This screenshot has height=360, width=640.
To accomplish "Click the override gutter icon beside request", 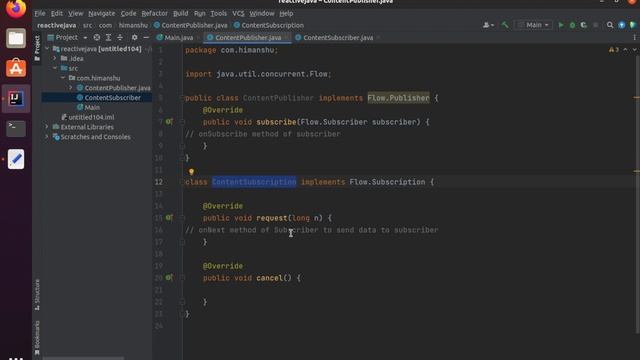I will 169,218.
